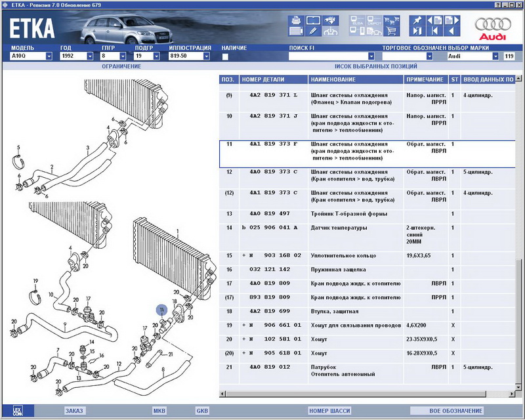Click the printer icon
The image size is (525, 420).
(x=296, y=20)
